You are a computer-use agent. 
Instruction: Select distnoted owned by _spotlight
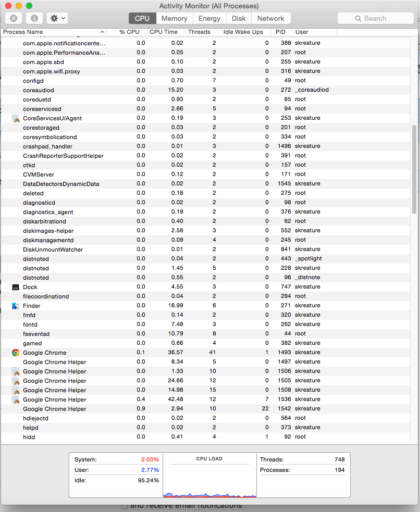[x=206, y=259]
